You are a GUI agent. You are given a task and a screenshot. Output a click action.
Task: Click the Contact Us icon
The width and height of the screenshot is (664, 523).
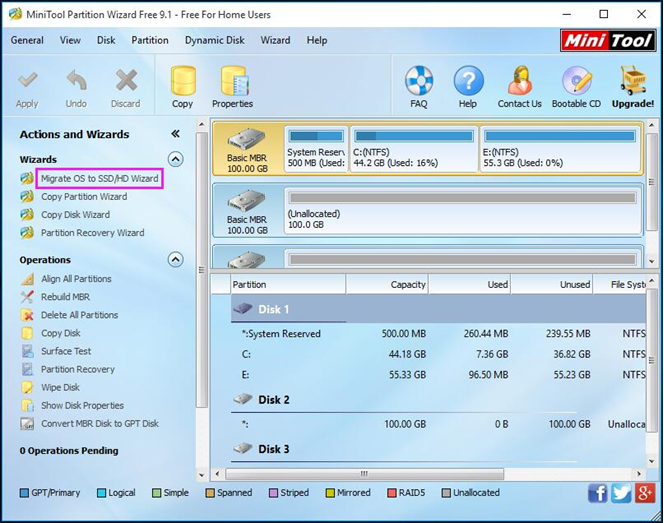(520, 80)
